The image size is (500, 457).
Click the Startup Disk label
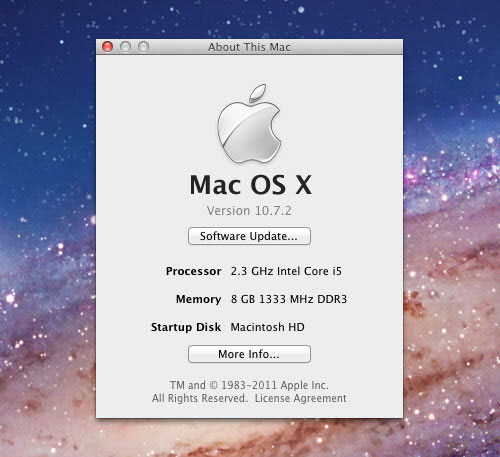[x=186, y=327]
